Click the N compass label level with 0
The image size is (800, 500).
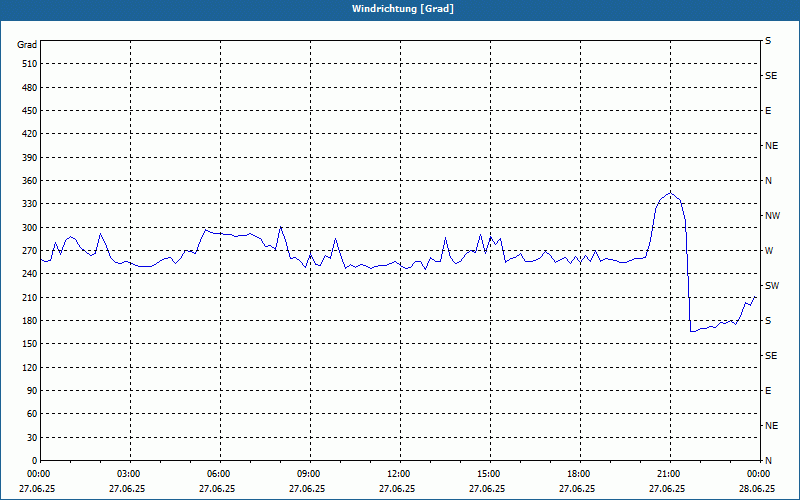click(x=768, y=461)
